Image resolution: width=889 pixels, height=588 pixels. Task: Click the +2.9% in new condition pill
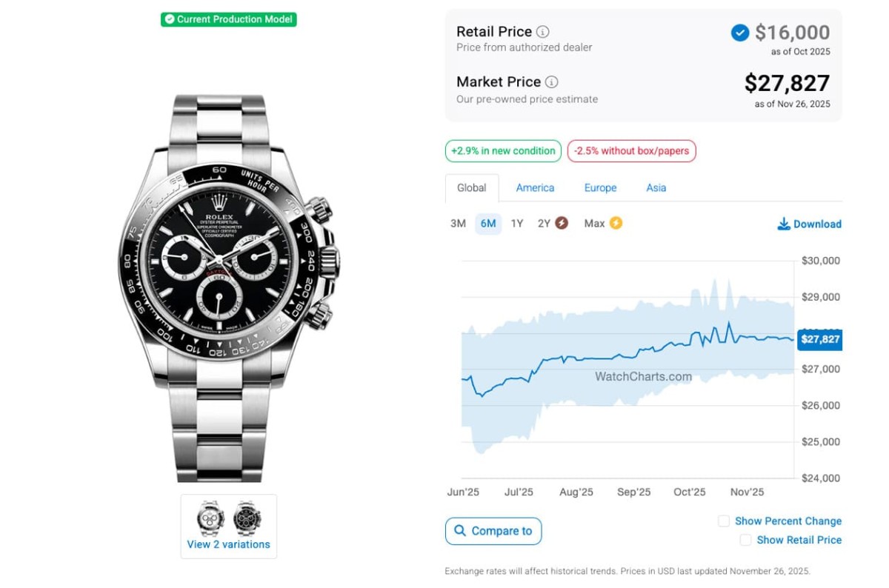tap(503, 151)
